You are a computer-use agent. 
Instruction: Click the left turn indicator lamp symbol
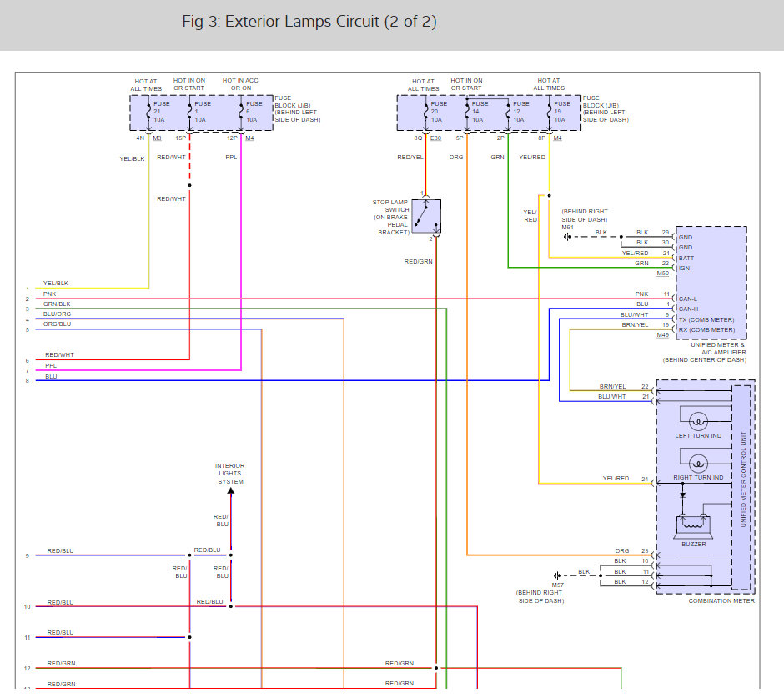698,421
